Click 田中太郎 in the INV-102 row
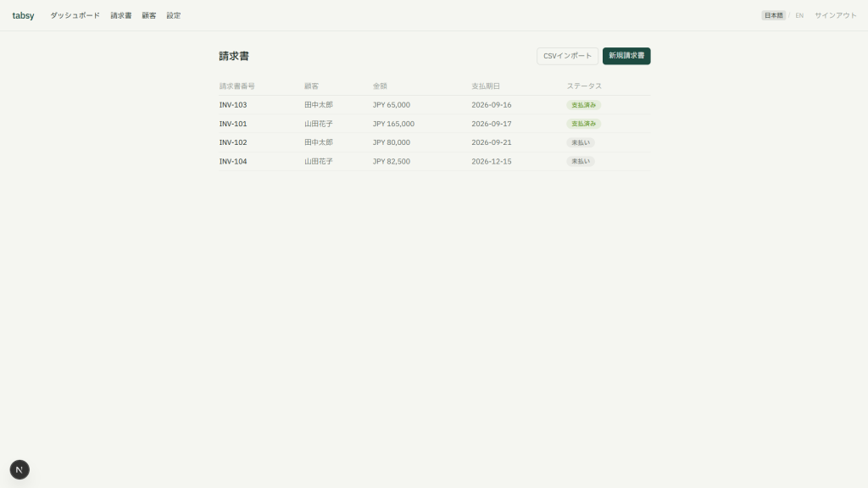The width and height of the screenshot is (868, 488). (319, 142)
